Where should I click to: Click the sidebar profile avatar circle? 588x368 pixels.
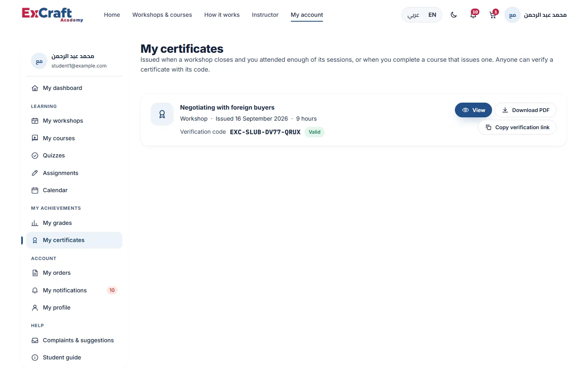[39, 61]
